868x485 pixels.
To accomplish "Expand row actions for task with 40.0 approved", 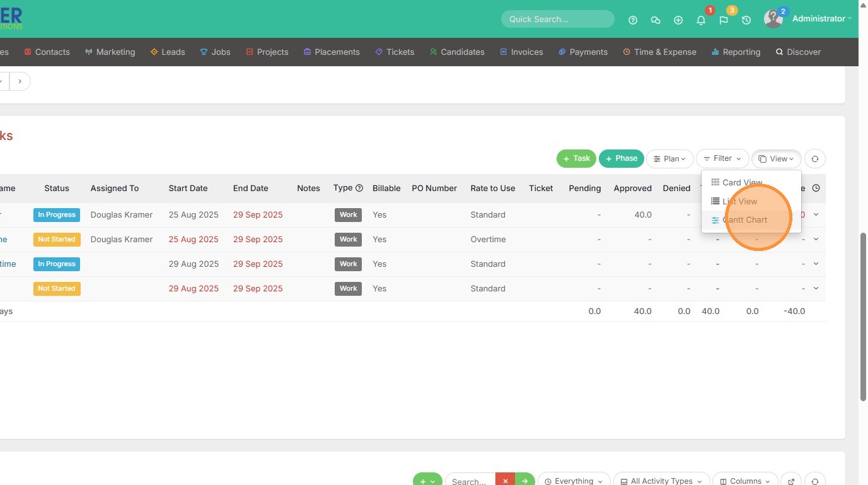I will click(x=816, y=214).
